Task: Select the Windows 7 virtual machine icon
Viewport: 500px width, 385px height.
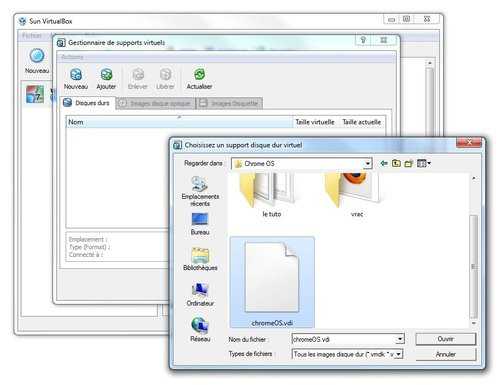Action: 35,94
